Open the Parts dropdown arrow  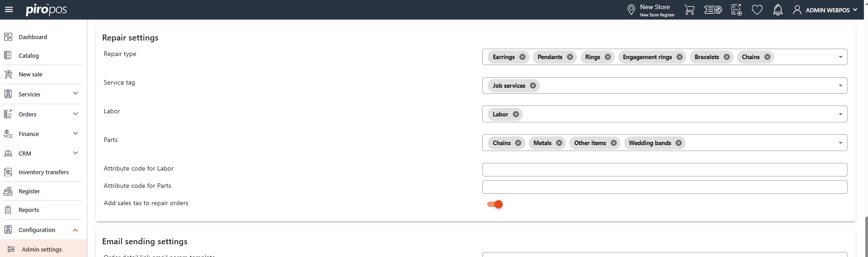tap(840, 143)
